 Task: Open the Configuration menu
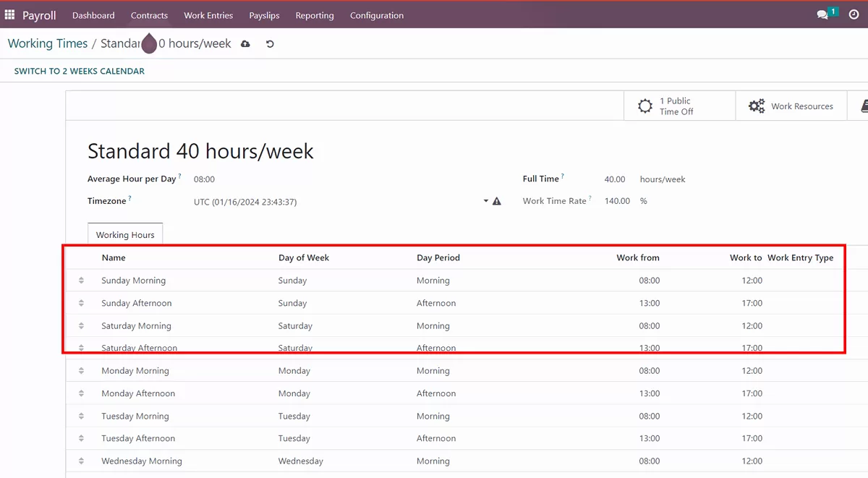coord(377,15)
